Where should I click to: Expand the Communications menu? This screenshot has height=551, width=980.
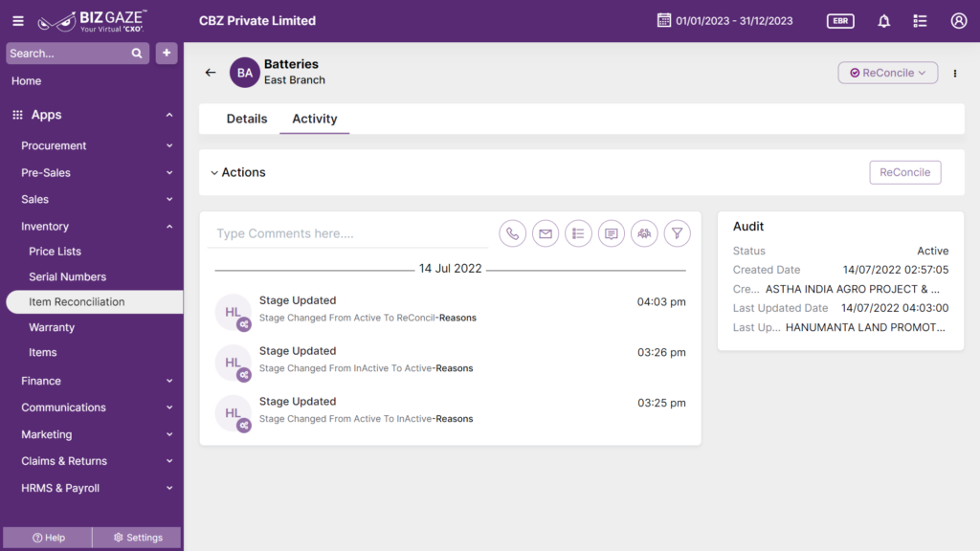click(x=169, y=408)
